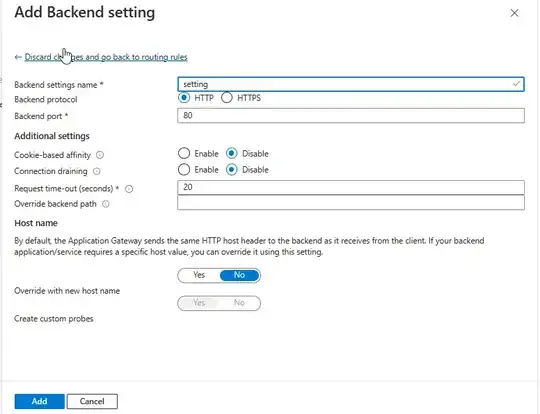Click the Backend protocol label
The height and width of the screenshot is (414, 540).
point(46,100)
